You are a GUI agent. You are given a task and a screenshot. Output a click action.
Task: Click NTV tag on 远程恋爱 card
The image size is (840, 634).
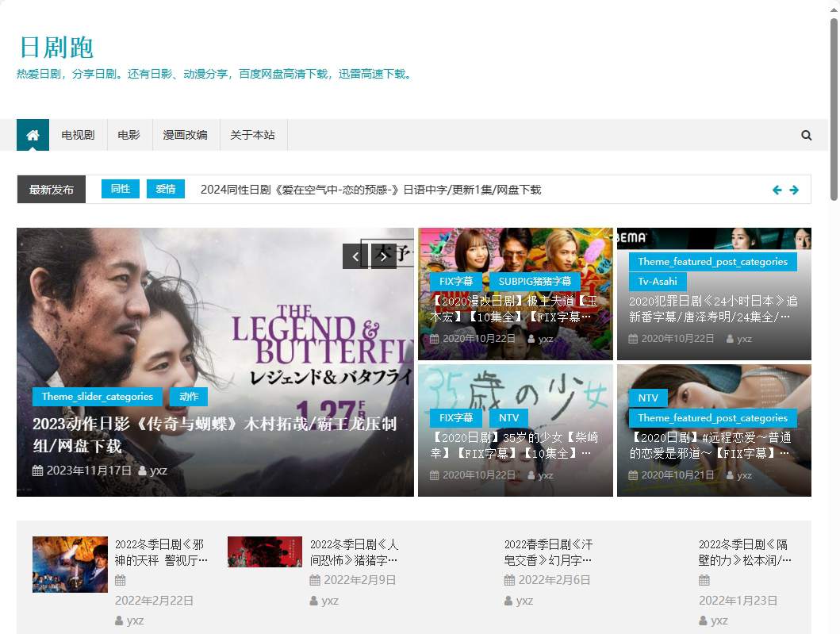pyautogui.click(x=648, y=398)
